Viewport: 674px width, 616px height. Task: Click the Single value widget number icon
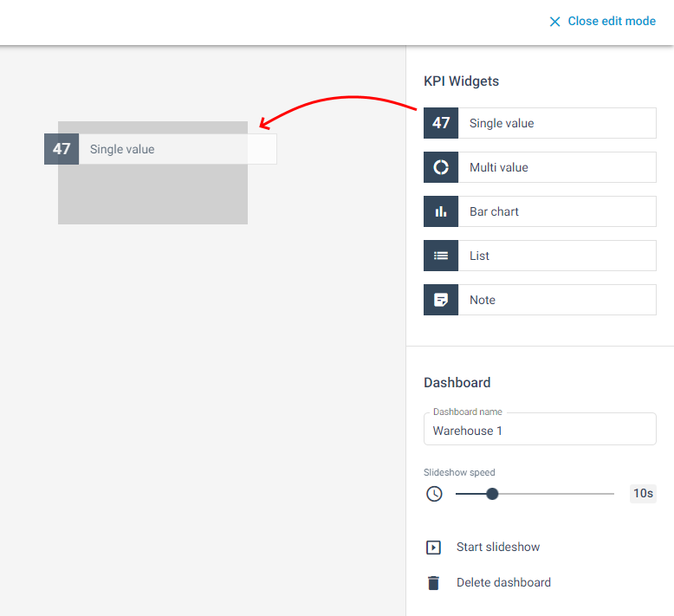[441, 123]
